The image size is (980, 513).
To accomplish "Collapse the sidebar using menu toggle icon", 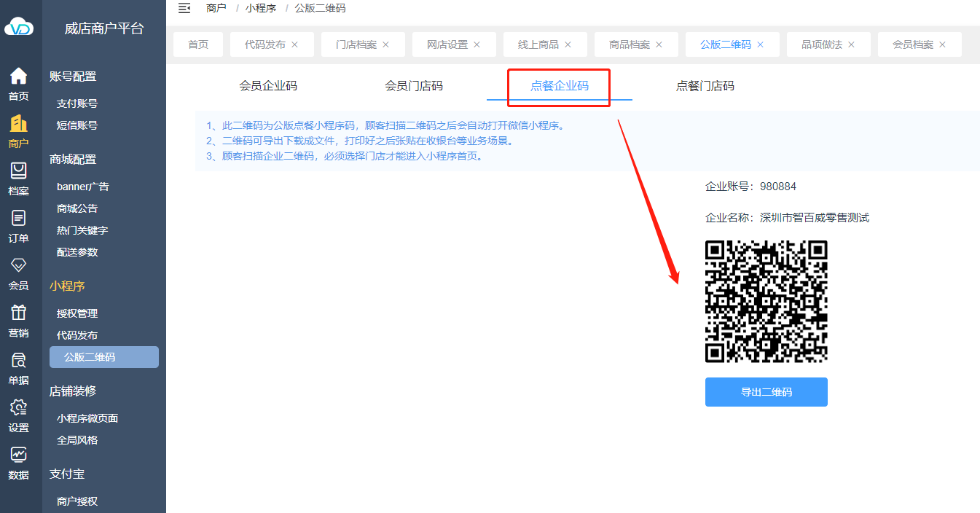I will [184, 8].
